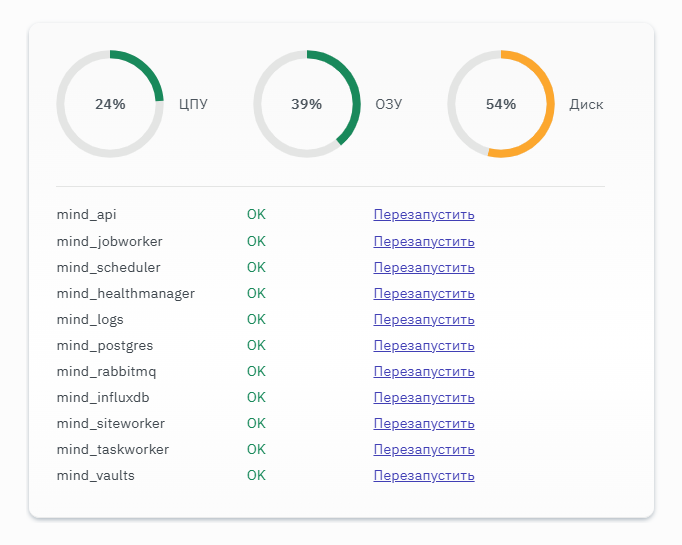Image resolution: width=682 pixels, height=545 pixels.
Task: Click the Перезапустить link for mind_api
Action: point(423,215)
